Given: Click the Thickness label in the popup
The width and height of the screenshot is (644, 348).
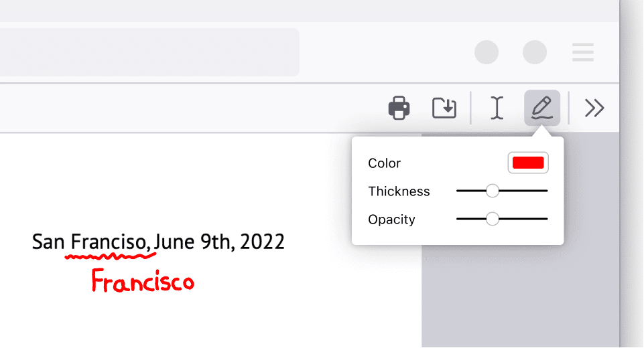Looking at the screenshot, I should tap(399, 191).
